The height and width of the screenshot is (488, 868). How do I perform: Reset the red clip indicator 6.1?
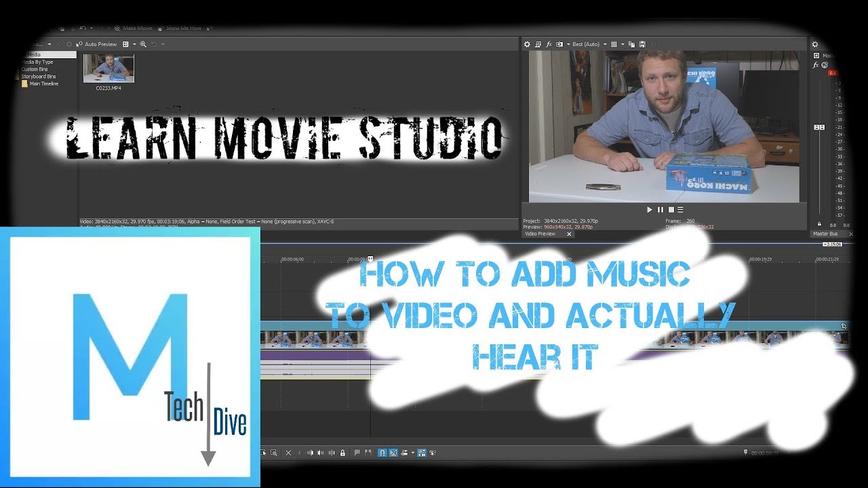(x=833, y=73)
